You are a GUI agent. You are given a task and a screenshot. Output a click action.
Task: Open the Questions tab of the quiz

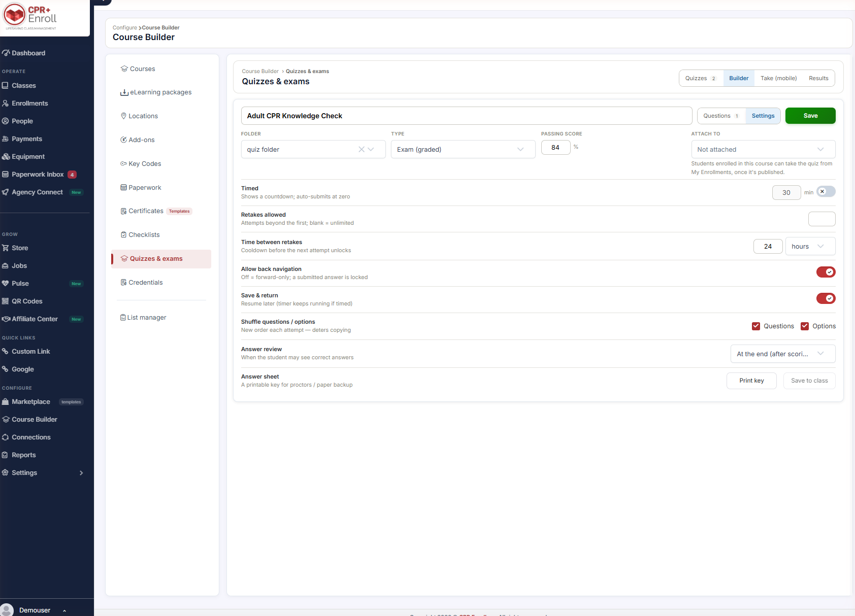[x=721, y=116]
